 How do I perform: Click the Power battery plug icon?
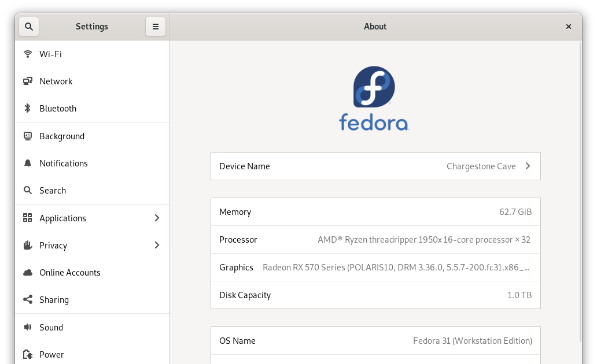[x=27, y=355]
